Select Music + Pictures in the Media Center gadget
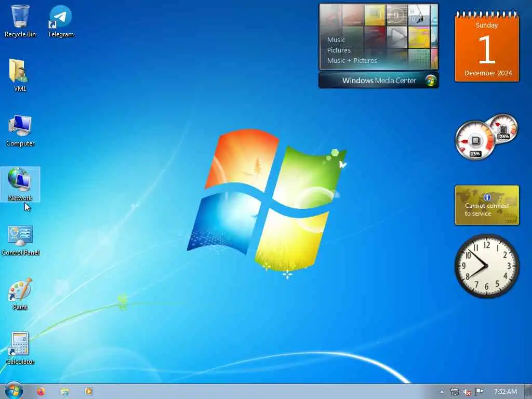The image size is (532, 399). point(352,61)
